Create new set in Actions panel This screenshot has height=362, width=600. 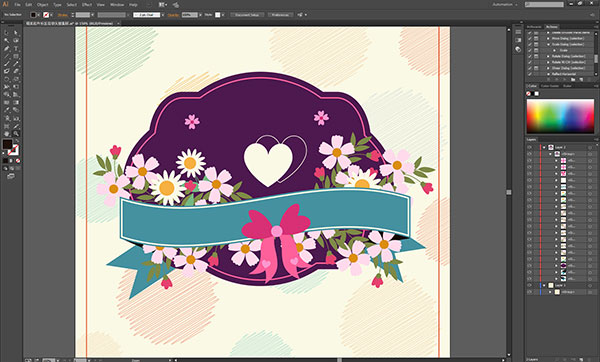[573, 79]
